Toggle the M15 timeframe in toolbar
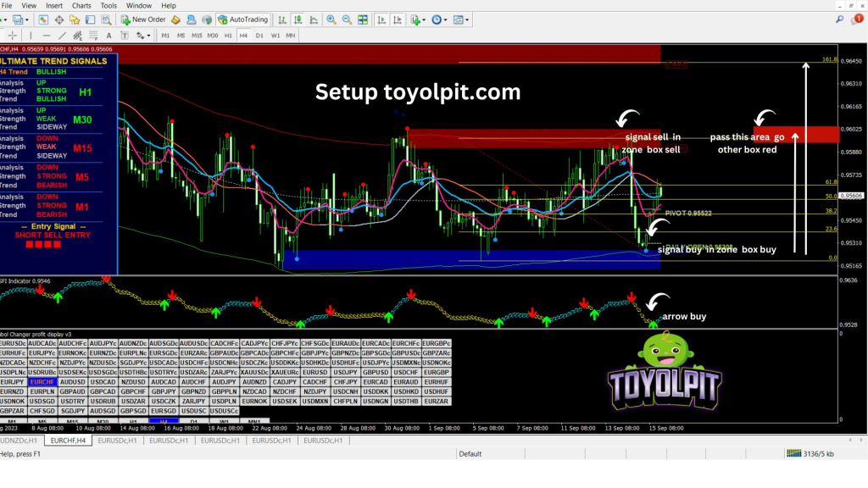Image resolution: width=868 pixels, height=488 pixels. click(x=197, y=36)
